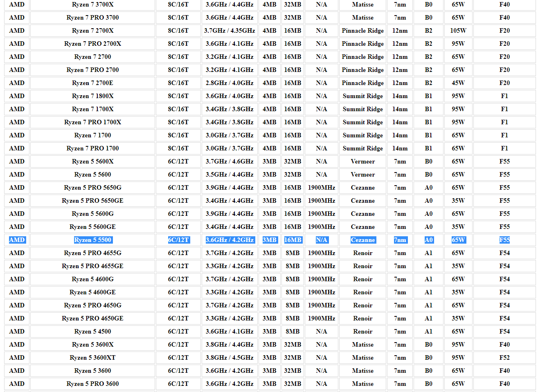Click the F52 BIOS version cell
Viewport: 538px width, 392px height.
504,358
